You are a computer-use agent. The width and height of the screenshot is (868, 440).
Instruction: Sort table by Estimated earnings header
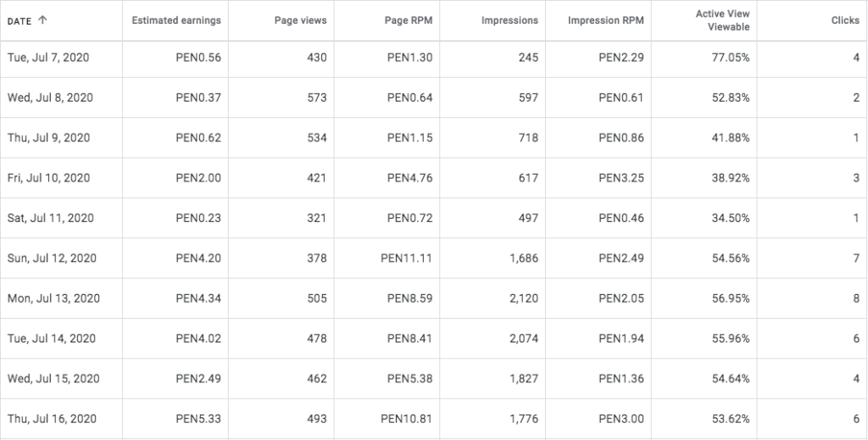point(176,21)
